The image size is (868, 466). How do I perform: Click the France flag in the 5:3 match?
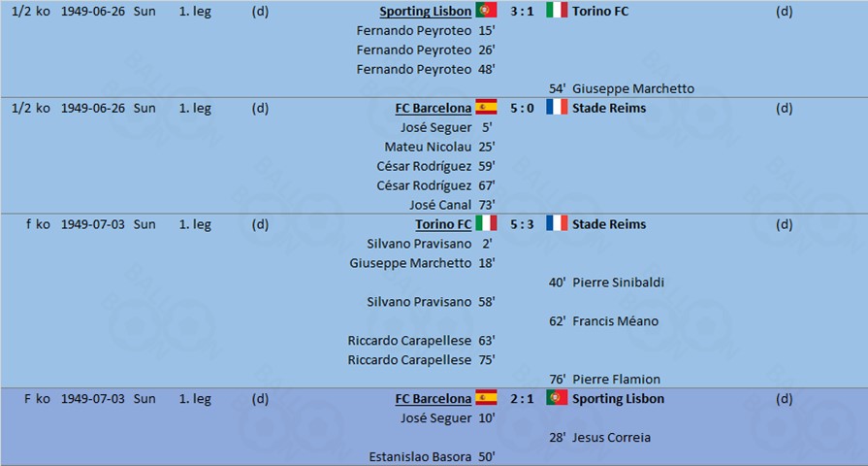557,223
